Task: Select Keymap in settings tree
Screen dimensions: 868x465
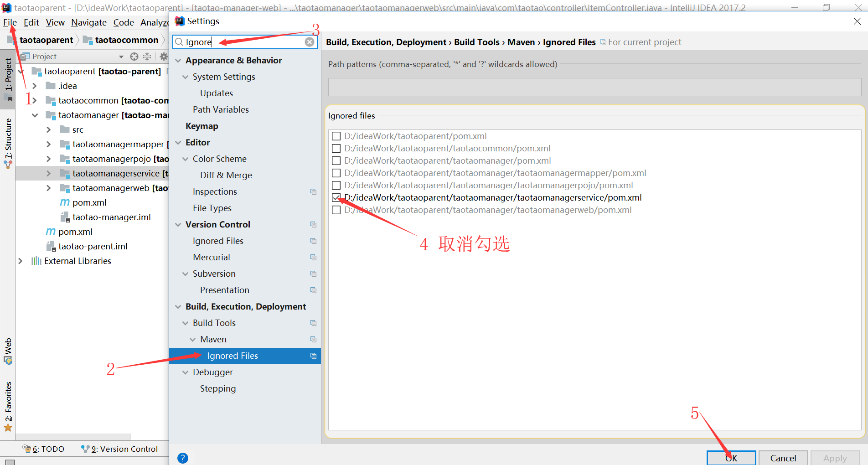Action: coord(201,126)
